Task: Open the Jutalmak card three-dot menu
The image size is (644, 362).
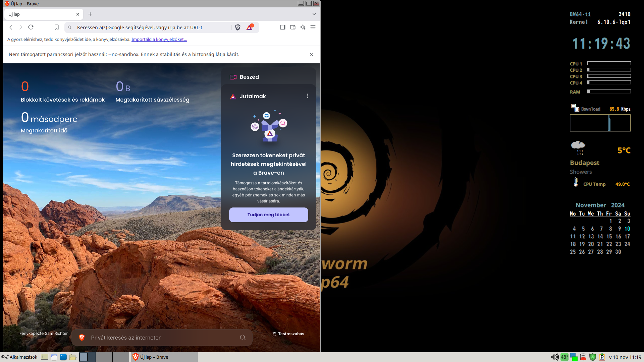Action: point(308,96)
